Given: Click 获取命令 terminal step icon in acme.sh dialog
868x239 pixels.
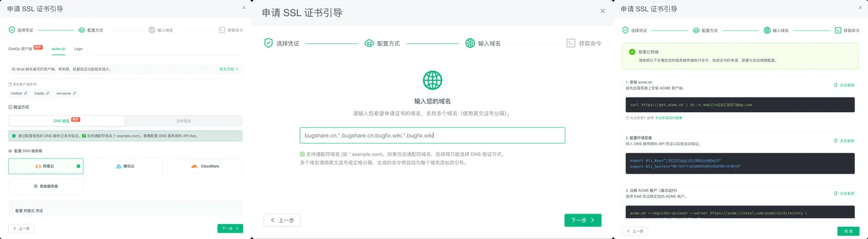Looking at the screenshot, I should (222, 30).
